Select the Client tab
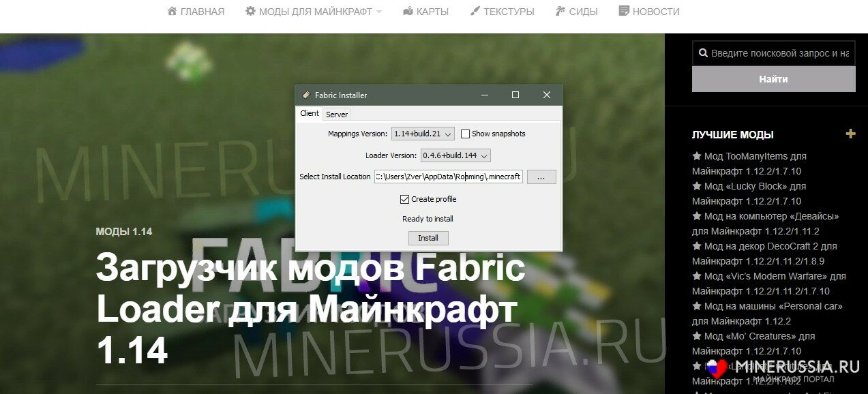 310,113
